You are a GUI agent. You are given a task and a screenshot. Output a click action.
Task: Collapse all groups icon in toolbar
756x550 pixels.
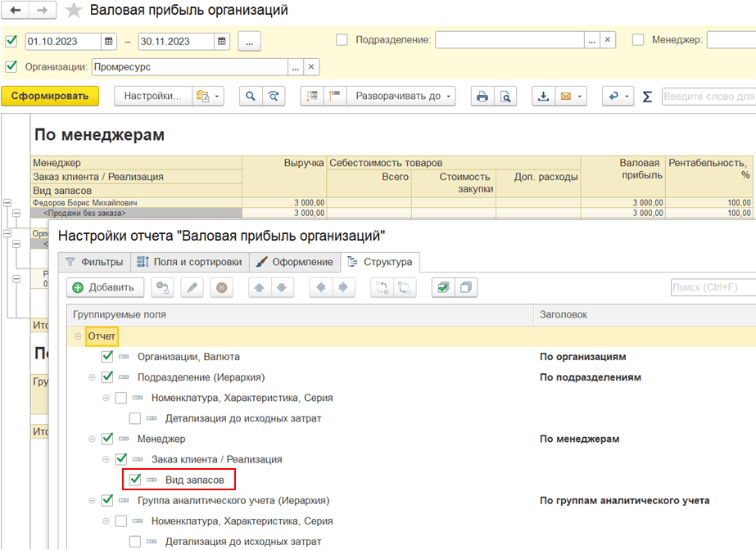point(312,96)
